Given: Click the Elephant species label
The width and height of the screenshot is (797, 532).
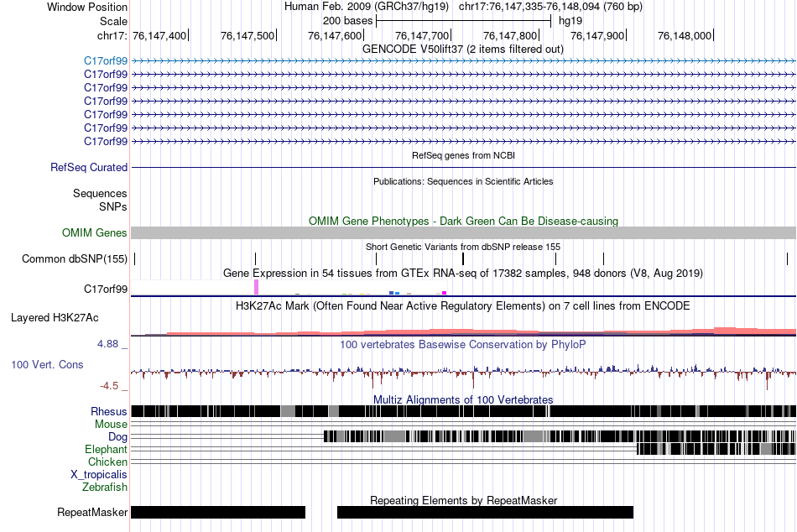Looking at the screenshot, I should (x=106, y=450).
